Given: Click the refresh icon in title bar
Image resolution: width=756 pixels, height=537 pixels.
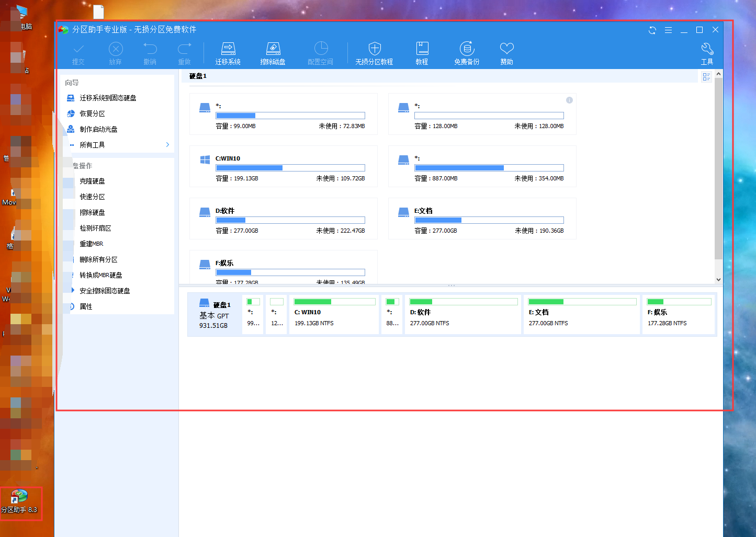Looking at the screenshot, I should tap(652, 30).
